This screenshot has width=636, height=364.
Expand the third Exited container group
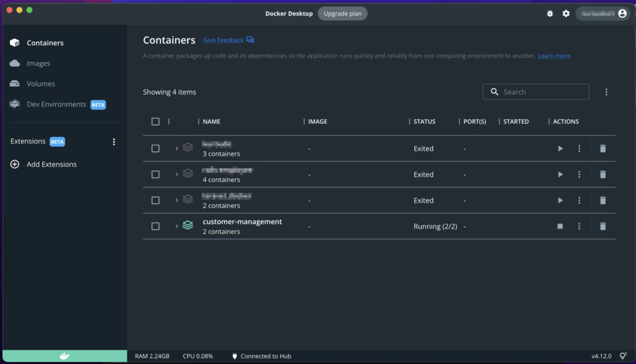pyautogui.click(x=176, y=201)
